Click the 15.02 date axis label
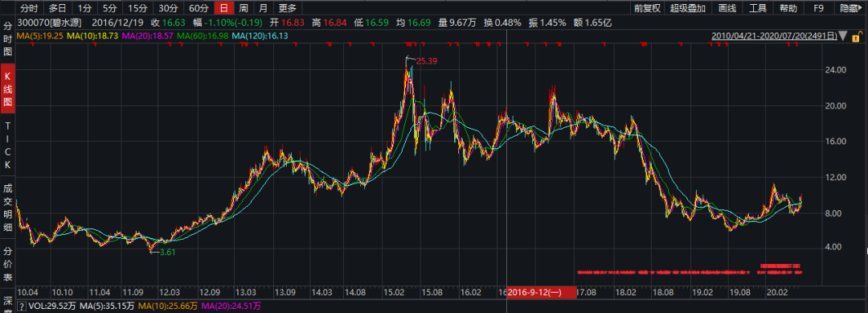Image resolution: width=868 pixels, height=313 pixels. click(393, 292)
